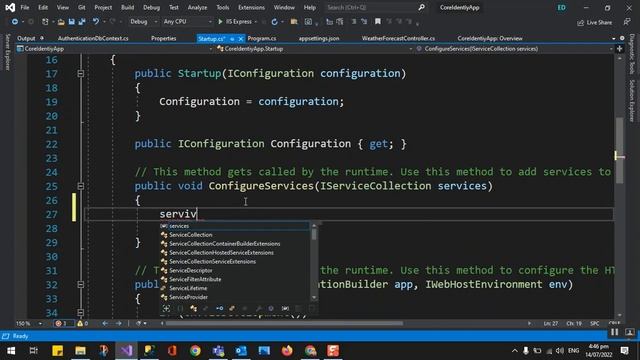Click the bookmark icon in toolbar

[378, 22]
